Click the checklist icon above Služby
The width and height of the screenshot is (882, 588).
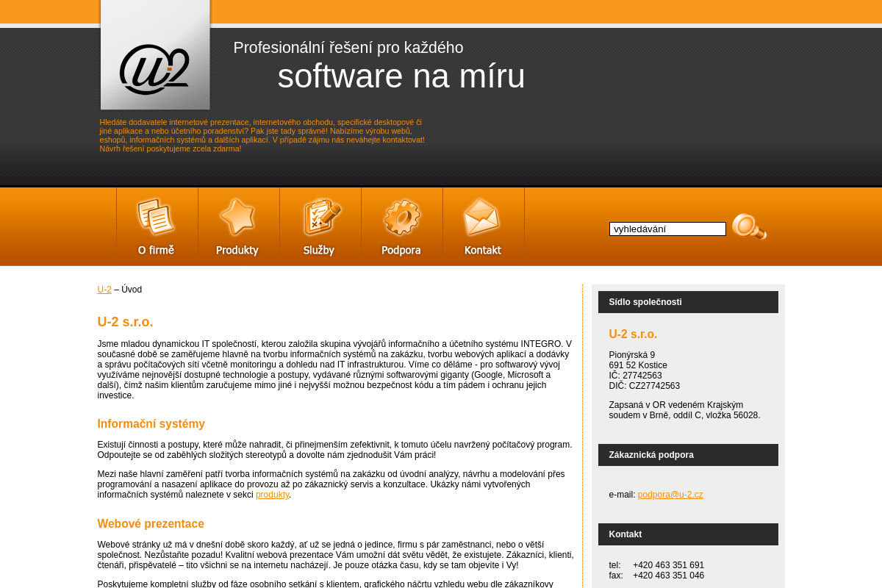point(321,217)
